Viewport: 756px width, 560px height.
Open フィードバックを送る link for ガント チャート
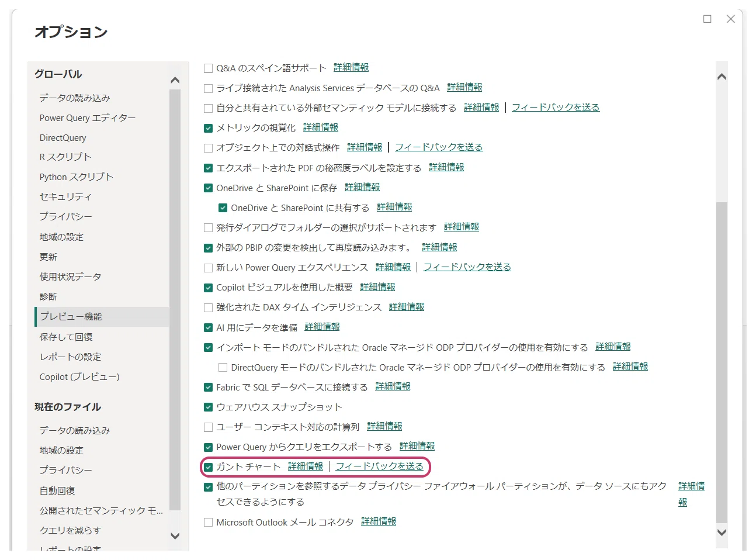[379, 466]
